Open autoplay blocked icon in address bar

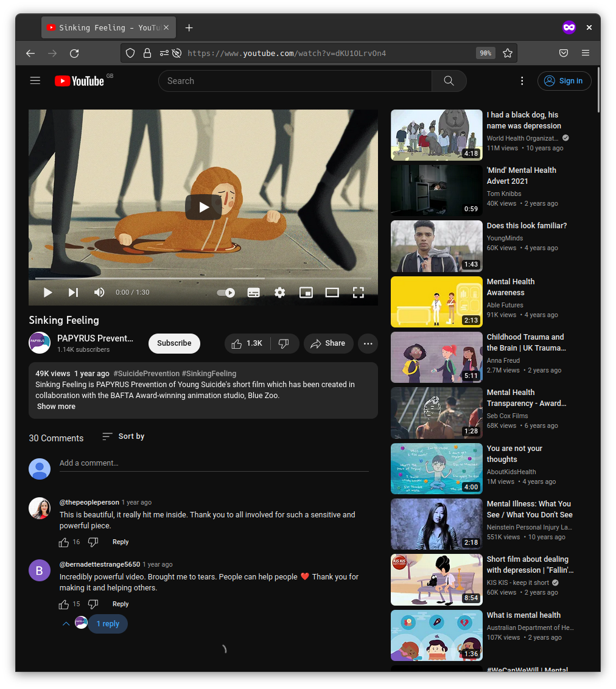[x=177, y=53]
